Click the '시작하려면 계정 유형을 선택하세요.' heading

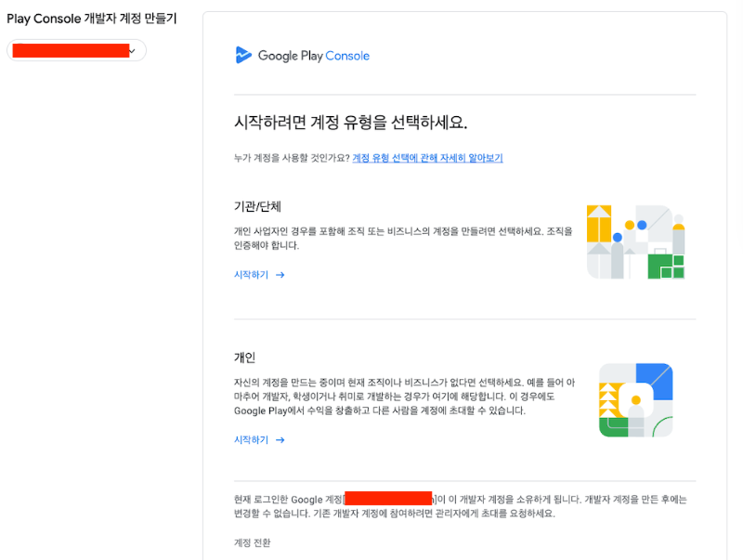click(351, 123)
